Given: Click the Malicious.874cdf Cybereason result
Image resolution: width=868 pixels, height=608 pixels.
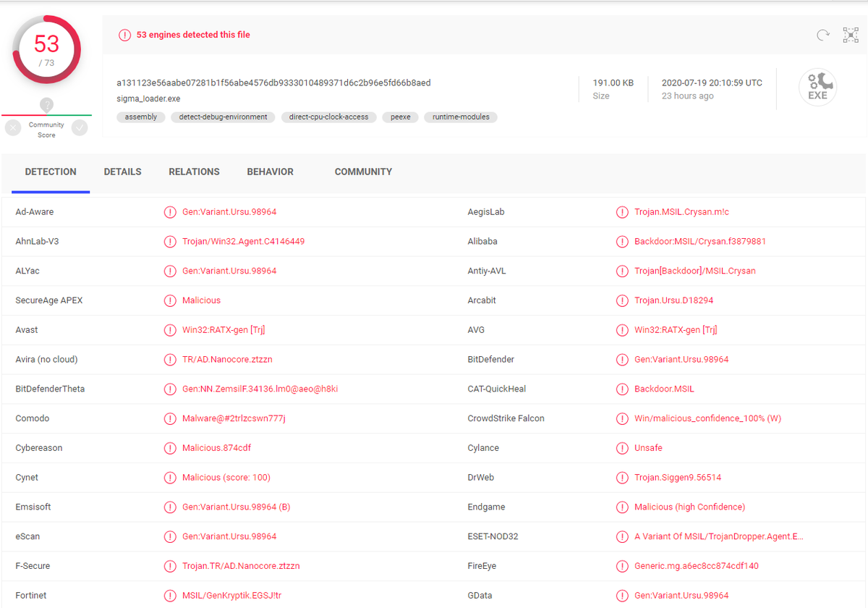Looking at the screenshot, I should [216, 448].
